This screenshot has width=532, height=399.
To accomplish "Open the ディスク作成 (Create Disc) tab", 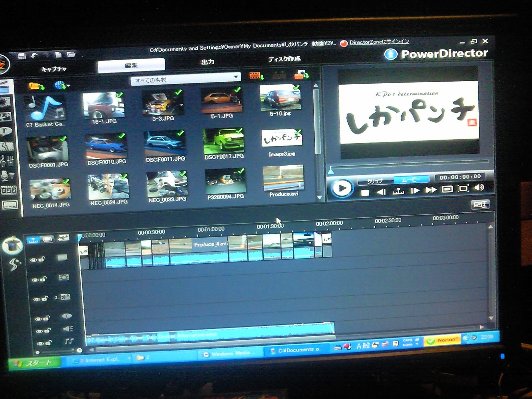I will tap(284, 59).
